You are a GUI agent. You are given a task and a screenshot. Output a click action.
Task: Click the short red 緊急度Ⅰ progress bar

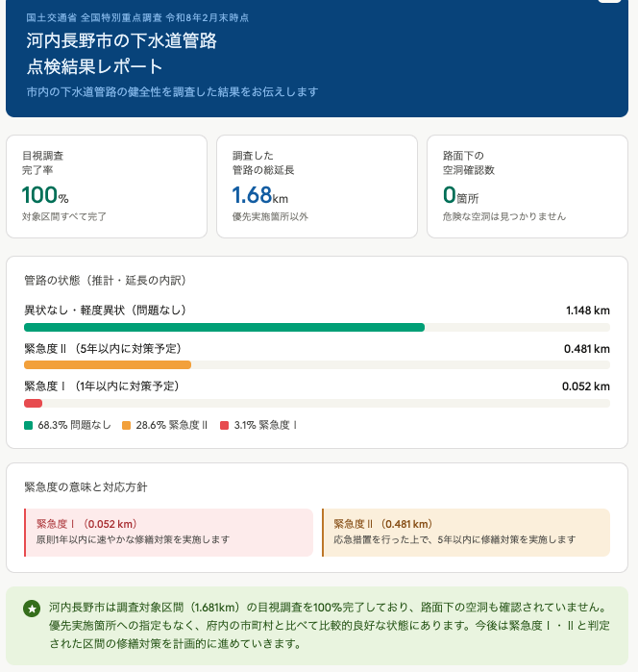[33, 403]
